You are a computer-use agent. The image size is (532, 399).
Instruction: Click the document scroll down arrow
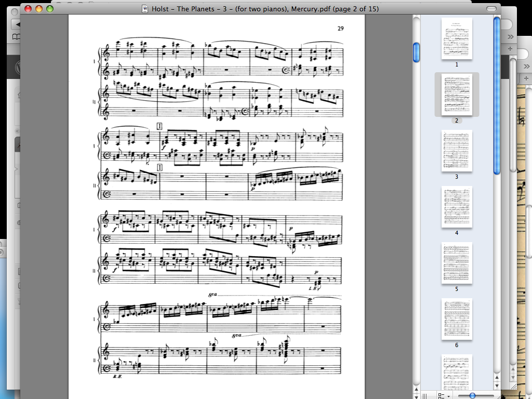[x=416, y=396]
